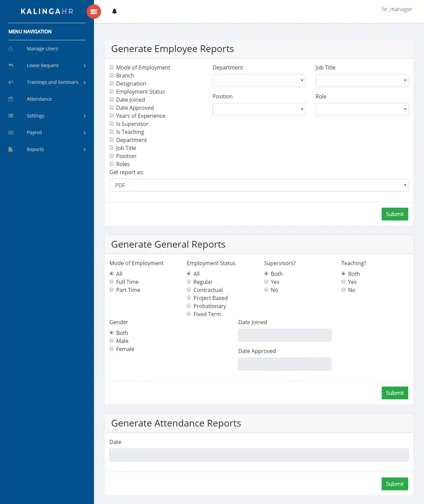The width and height of the screenshot is (424, 504).
Task: Expand Reports submenu chevron
Action: [85, 150]
